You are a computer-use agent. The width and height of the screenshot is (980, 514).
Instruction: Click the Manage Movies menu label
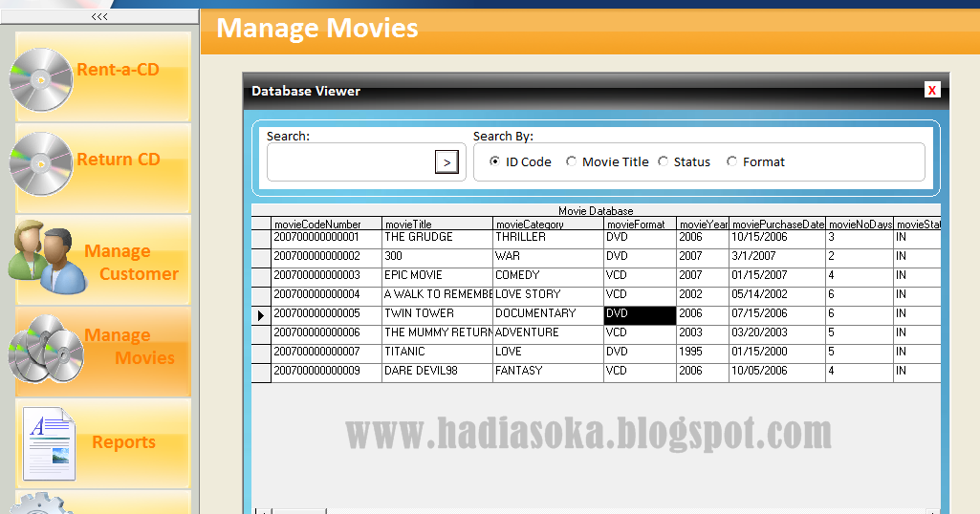(130, 347)
